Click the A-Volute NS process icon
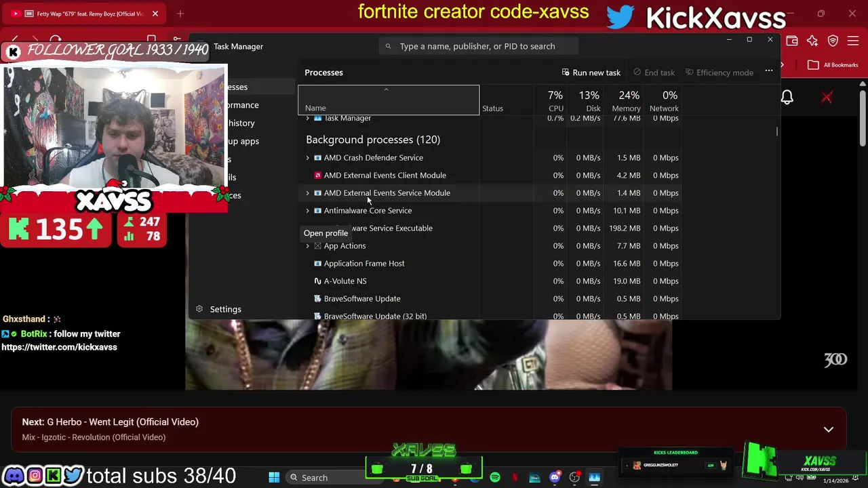This screenshot has height=488, width=868. pyautogui.click(x=317, y=281)
